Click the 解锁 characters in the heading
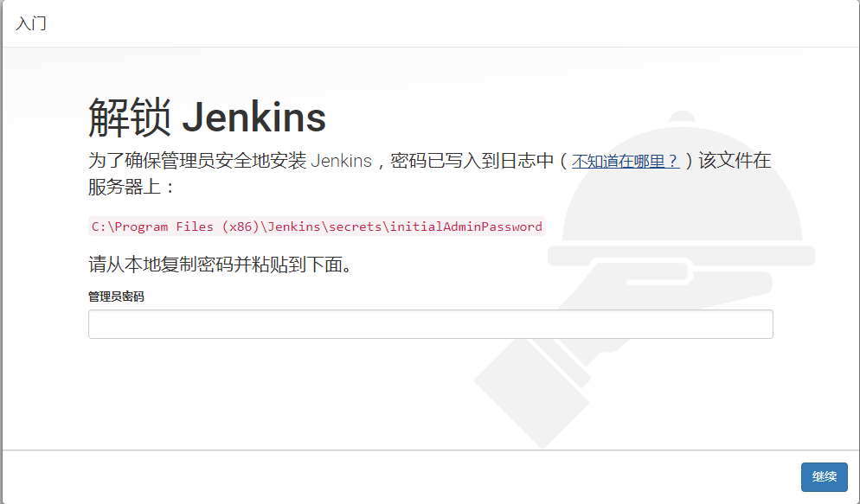Image resolution: width=860 pixels, height=504 pixels. pos(130,118)
